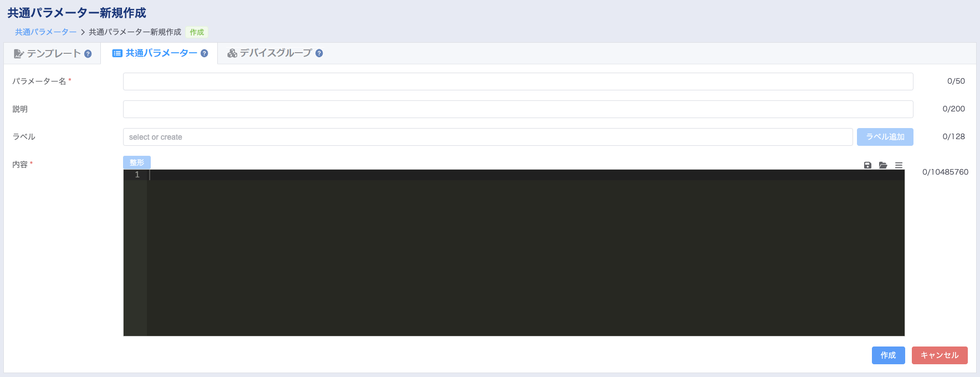This screenshot has height=377, width=980.
Task: Focus the 説明 input field
Action: coord(518,109)
